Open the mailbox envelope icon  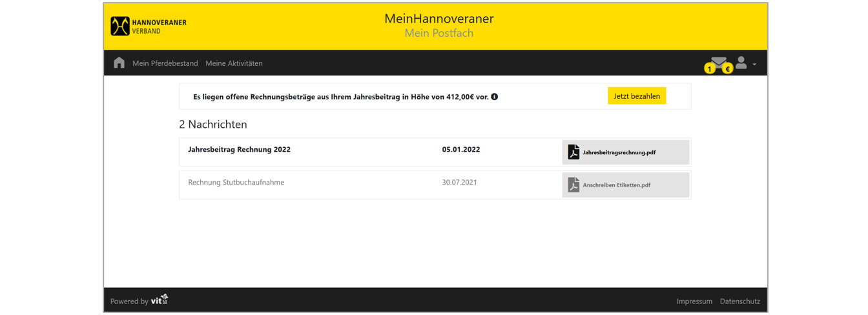(719, 61)
